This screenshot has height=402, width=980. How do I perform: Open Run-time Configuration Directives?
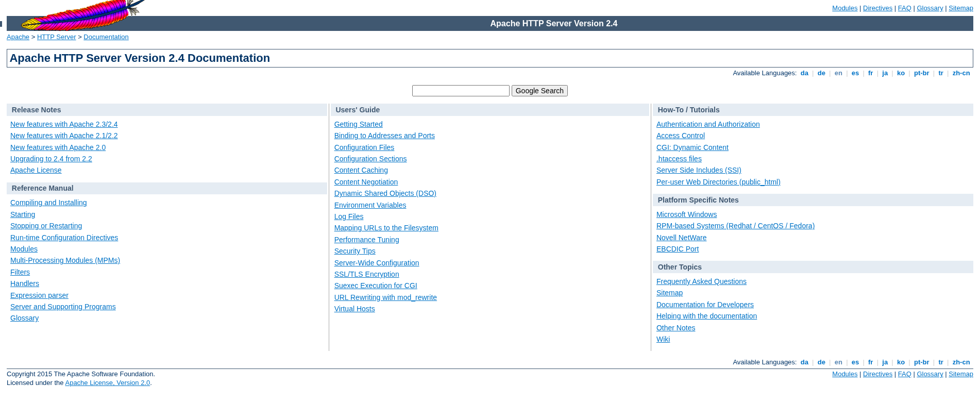[64, 238]
